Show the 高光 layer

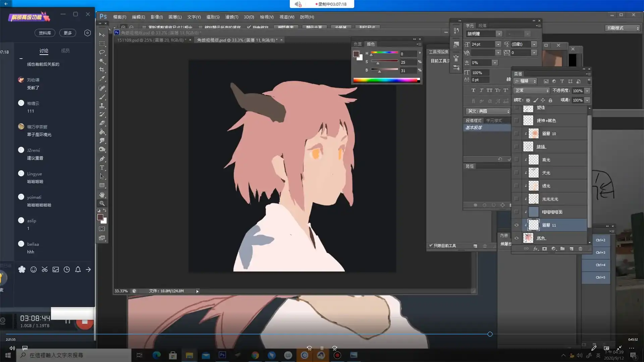(517, 160)
